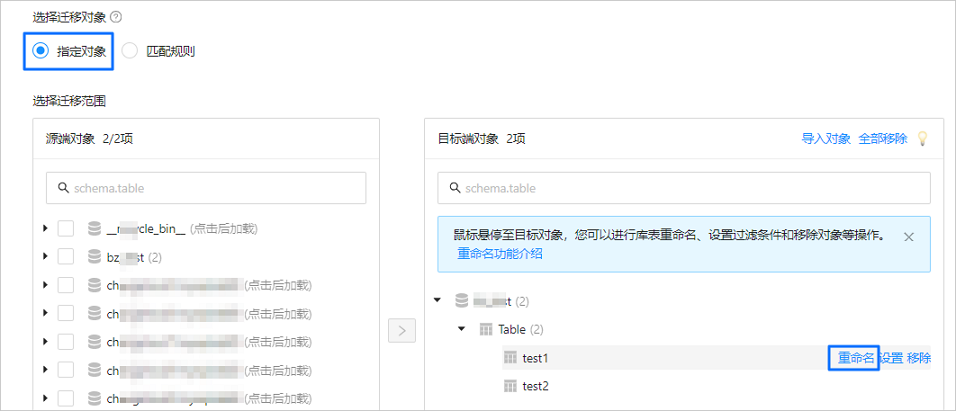Click the Table (2) label

tap(521, 329)
